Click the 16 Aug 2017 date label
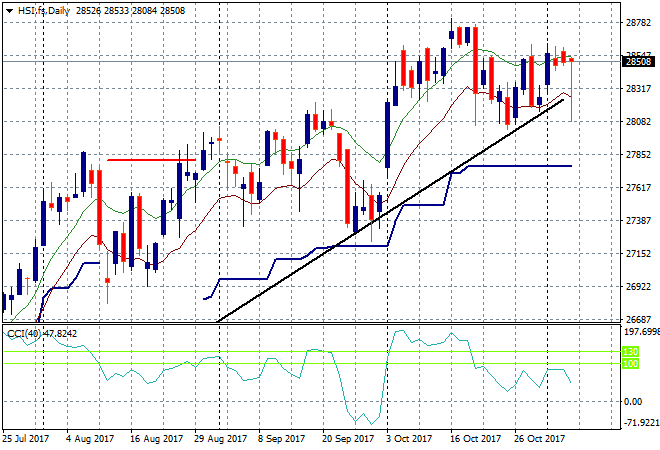This screenshot has width=660, height=450. [x=156, y=439]
